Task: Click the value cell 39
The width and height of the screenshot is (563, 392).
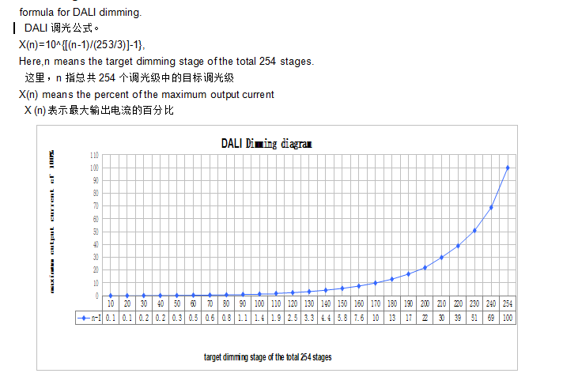Action: 458,318
